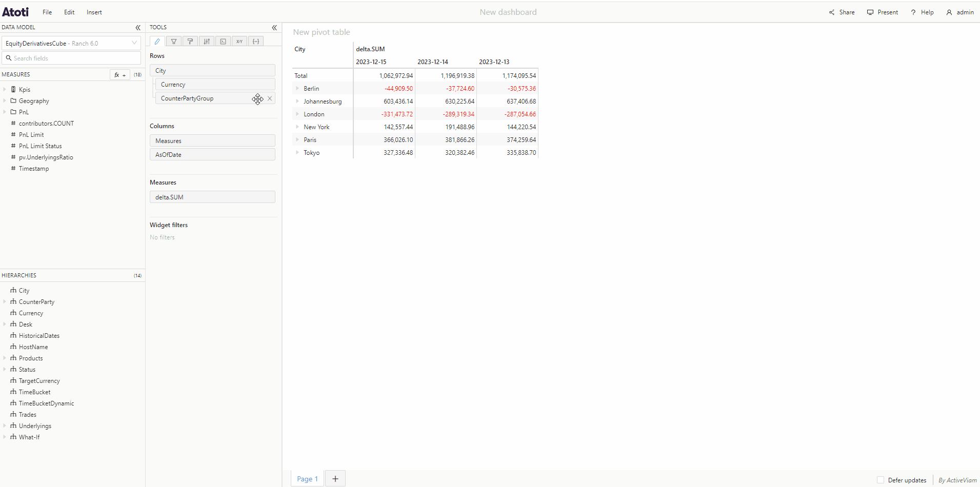Expand the Johannesburg row
Viewport: 980px width, 487px height.
pyautogui.click(x=297, y=101)
